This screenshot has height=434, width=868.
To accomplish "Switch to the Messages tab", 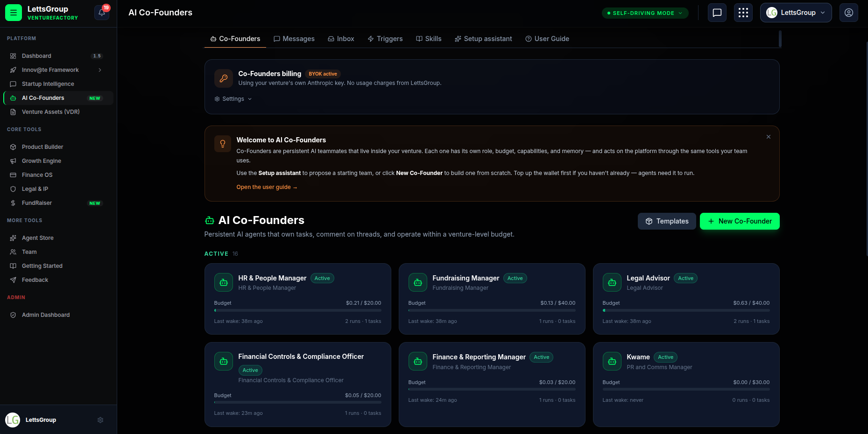I will (294, 39).
